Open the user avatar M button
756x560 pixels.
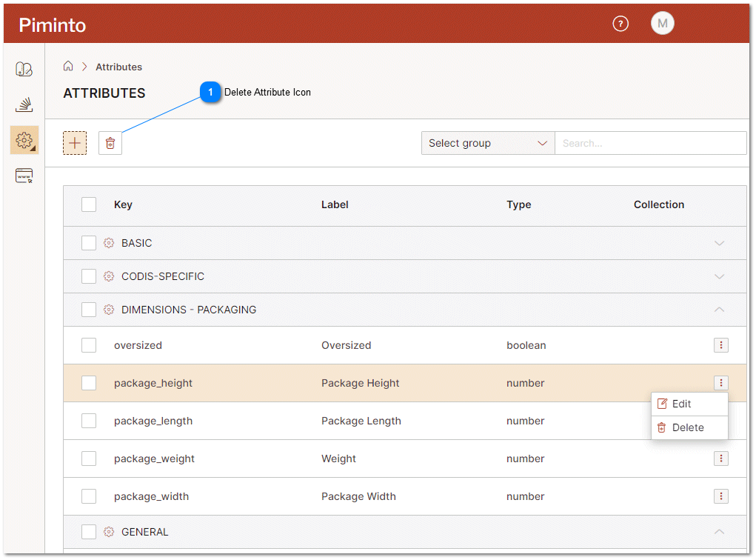pyautogui.click(x=662, y=23)
